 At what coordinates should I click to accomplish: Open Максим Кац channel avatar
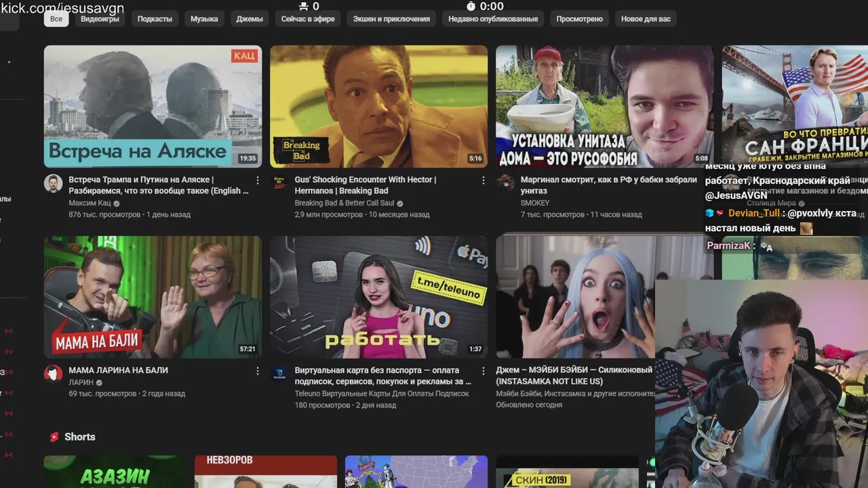[x=54, y=183]
